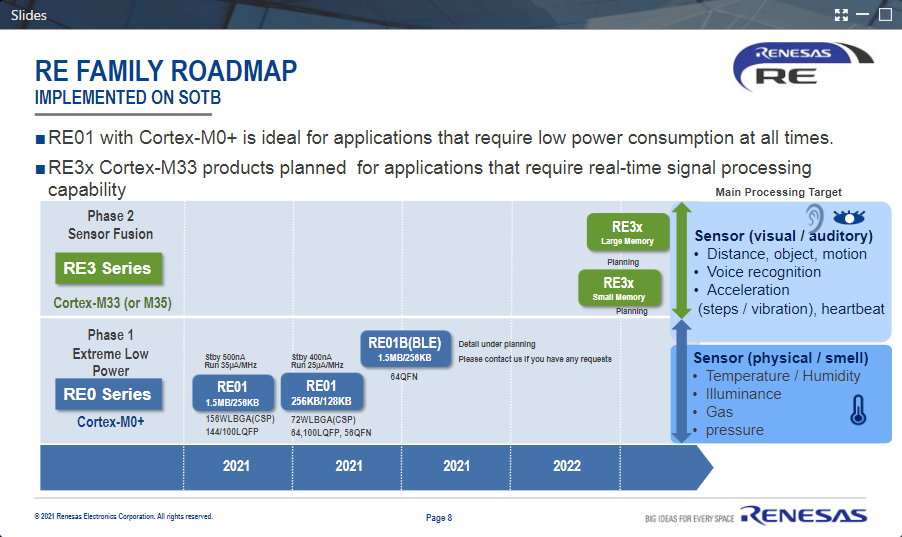This screenshot has height=537, width=902.
Task: Click the Acceleration bullet
Action: coord(748,290)
